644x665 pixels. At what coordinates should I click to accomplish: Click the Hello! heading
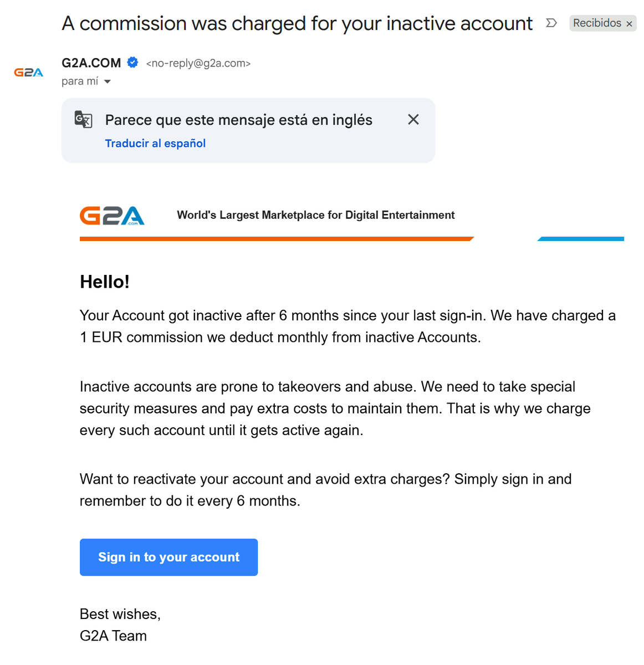[105, 282]
